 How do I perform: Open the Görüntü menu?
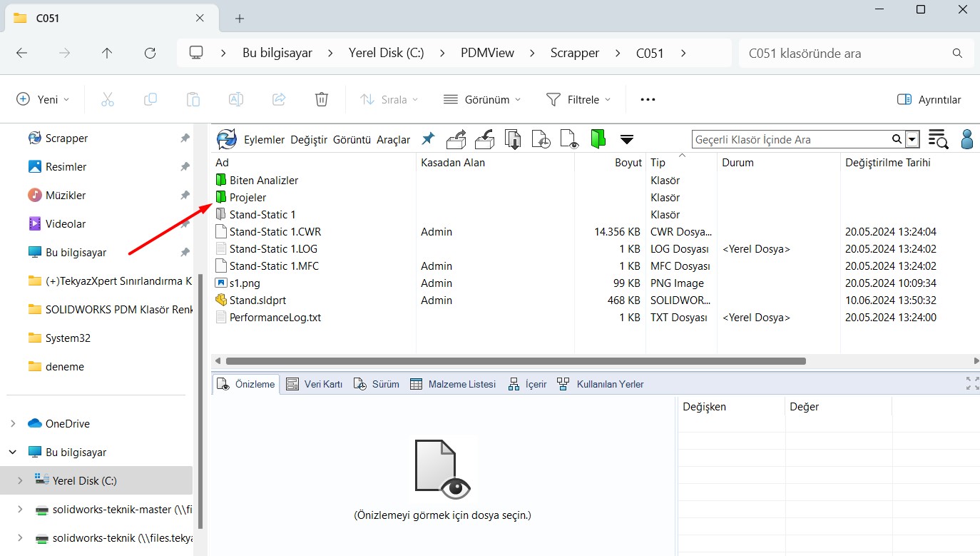pyautogui.click(x=352, y=139)
